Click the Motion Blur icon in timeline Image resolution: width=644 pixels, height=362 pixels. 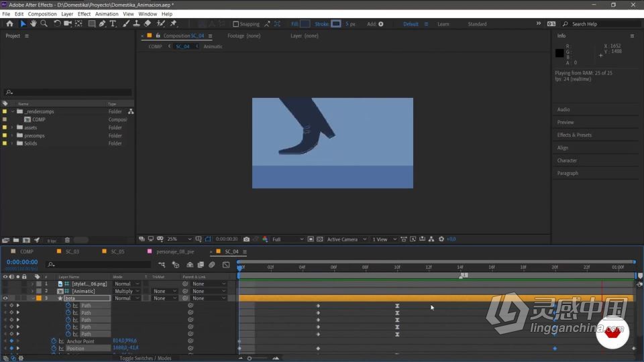pos(212,265)
